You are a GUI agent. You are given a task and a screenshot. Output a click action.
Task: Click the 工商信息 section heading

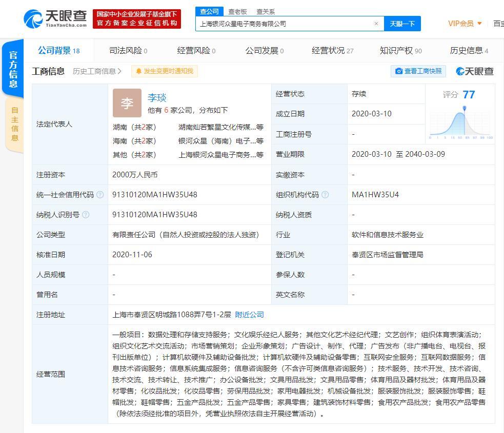point(48,71)
